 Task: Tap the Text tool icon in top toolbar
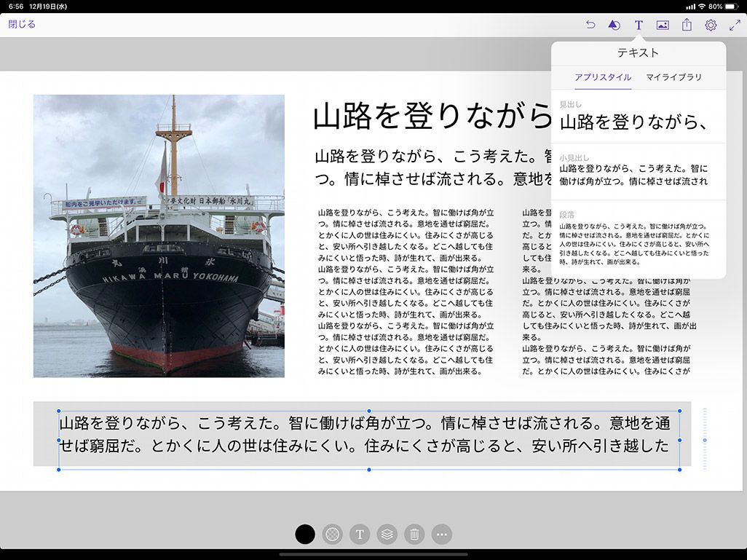click(x=639, y=25)
